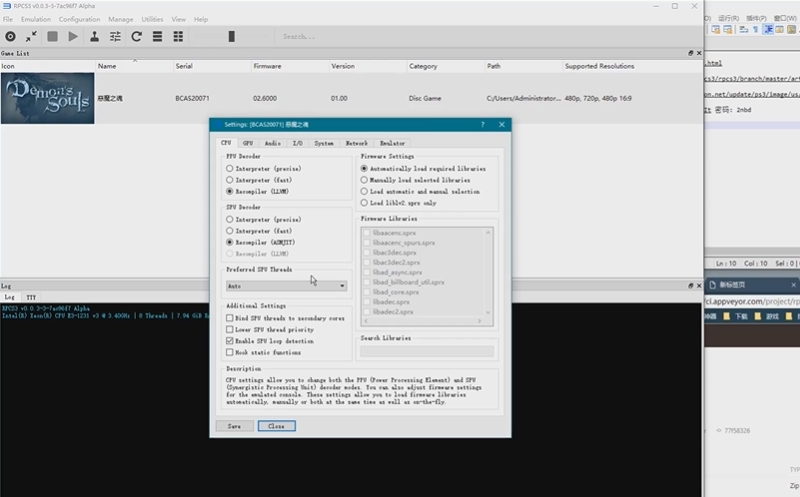Close the Log panel
The width and height of the screenshot is (800, 497).
coord(699,286)
